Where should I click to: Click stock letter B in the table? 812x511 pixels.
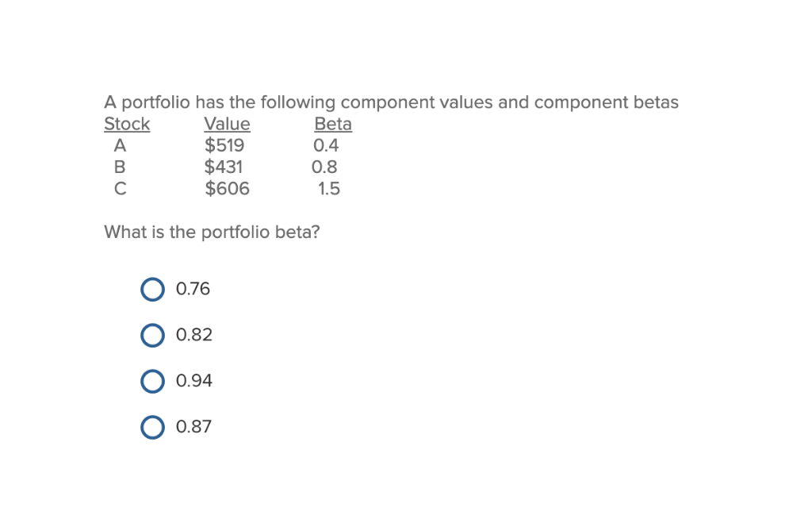click(120, 167)
